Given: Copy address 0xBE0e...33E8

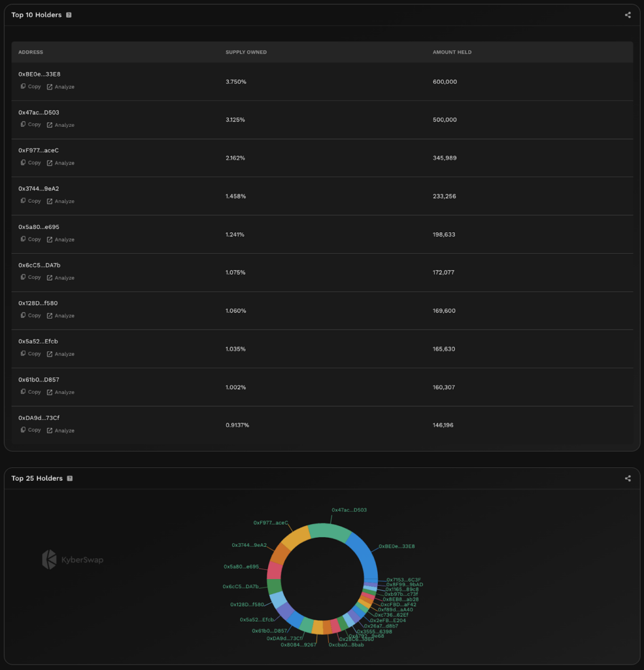Looking at the screenshot, I should pyautogui.click(x=31, y=86).
